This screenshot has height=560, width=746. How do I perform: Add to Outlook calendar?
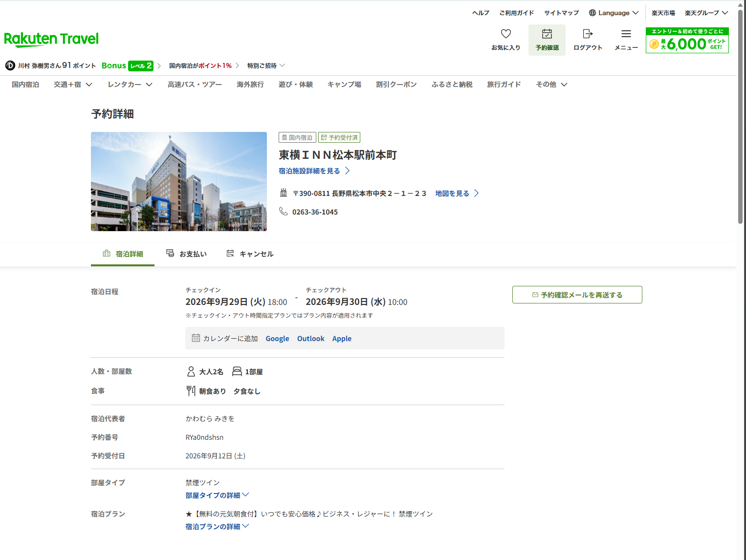point(310,339)
